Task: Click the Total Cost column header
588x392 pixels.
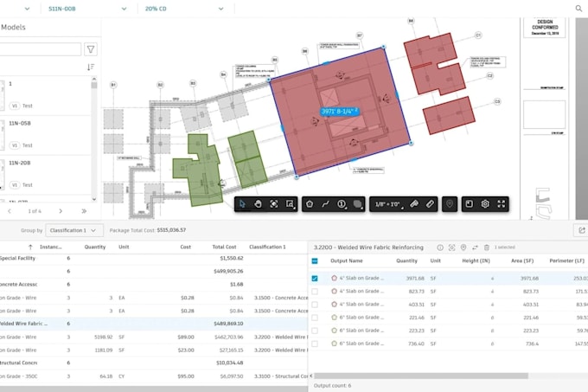Action: pyautogui.click(x=224, y=247)
